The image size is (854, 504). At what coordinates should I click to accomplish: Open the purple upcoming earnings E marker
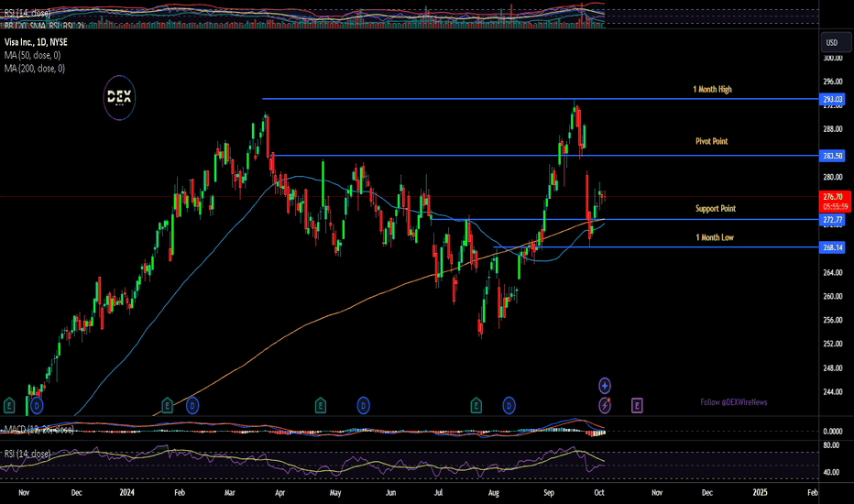[x=637, y=405]
